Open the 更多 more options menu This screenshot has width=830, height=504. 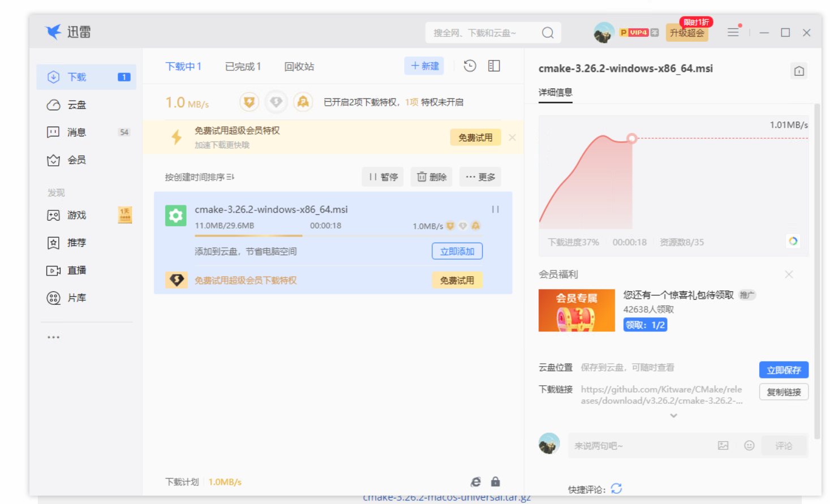(480, 177)
